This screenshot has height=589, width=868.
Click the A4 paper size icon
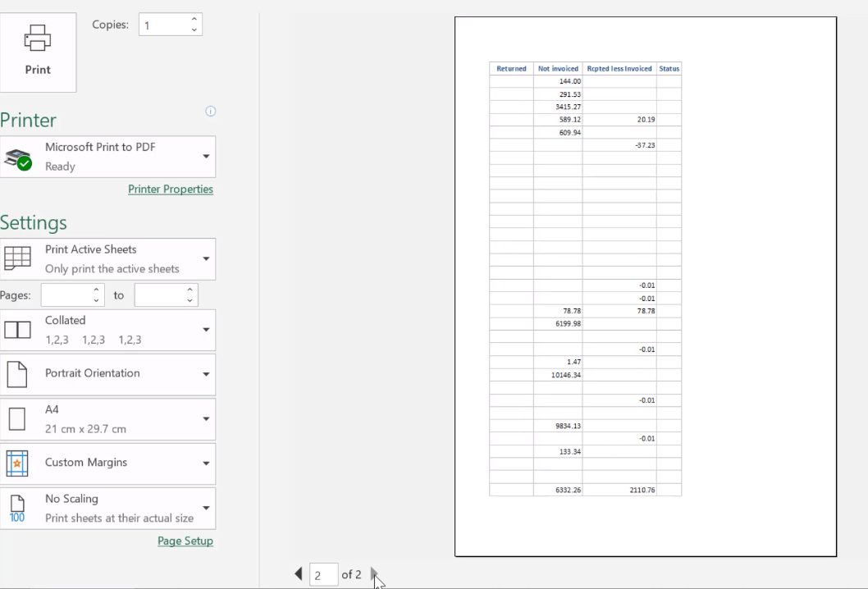pyautogui.click(x=16, y=418)
